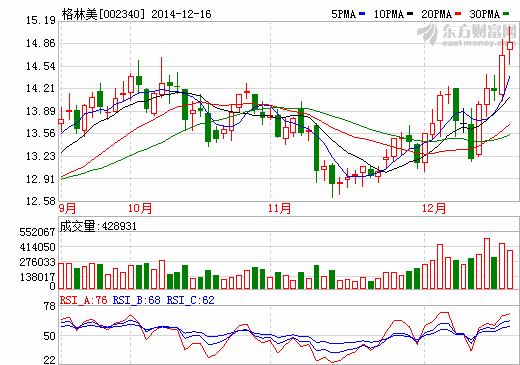Click the tallest red volume bar in December
Screen dimensions: 520x365
(x=487, y=263)
